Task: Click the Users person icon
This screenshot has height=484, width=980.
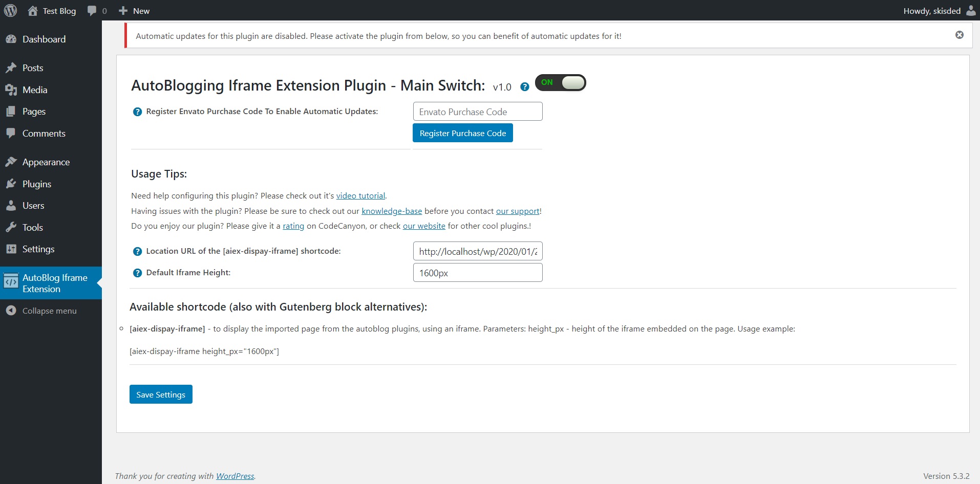Action: tap(11, 206)
